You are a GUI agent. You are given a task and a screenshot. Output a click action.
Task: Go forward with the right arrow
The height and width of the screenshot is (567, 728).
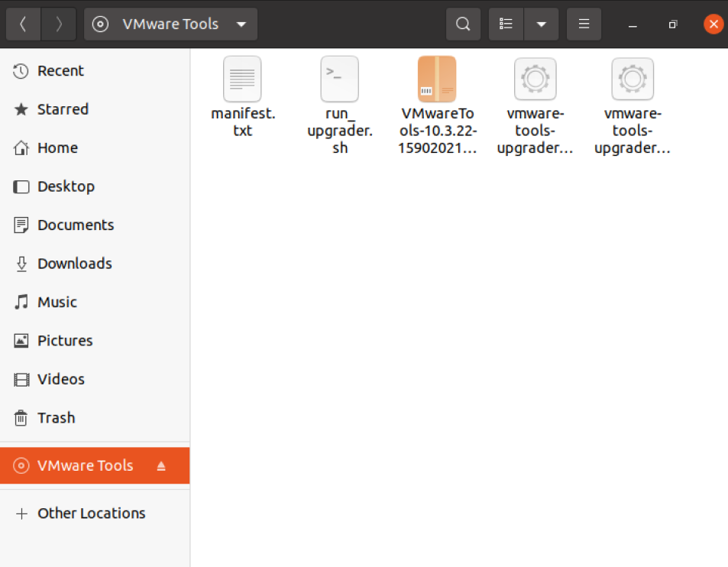tap(59, 24)
